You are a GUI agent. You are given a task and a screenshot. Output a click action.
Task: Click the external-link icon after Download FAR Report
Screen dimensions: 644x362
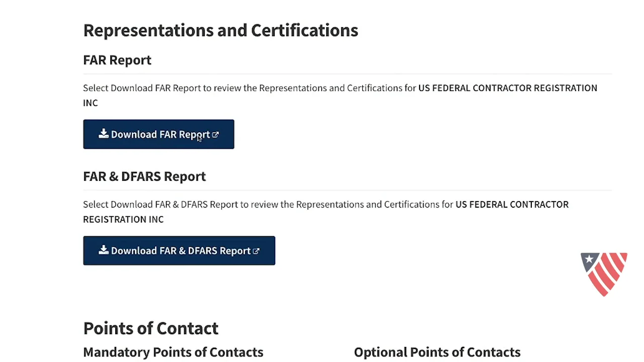click(x=215, y=135)
